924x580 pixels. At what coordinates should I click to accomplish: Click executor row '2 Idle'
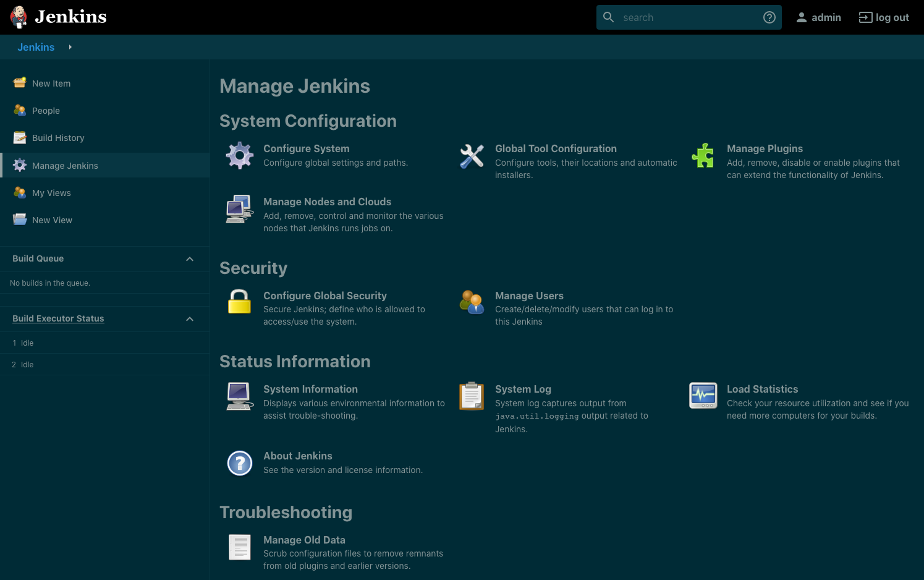tap(104, 364)
